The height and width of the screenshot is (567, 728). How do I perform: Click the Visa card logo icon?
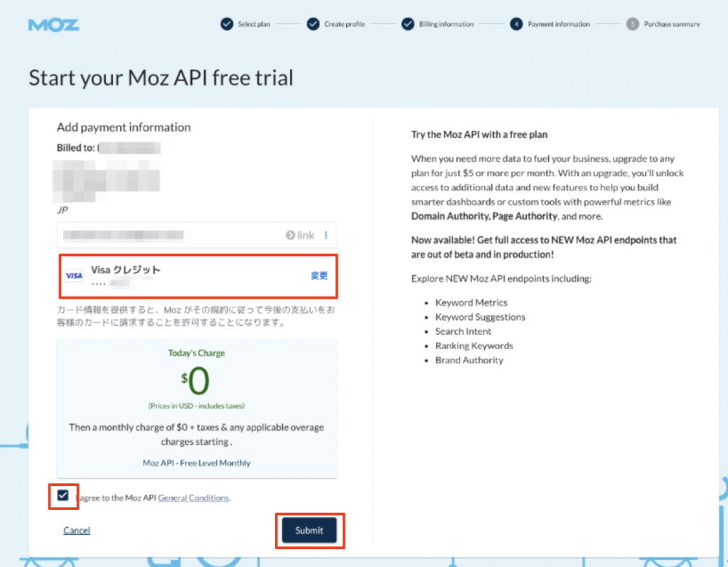pos(74,276)
